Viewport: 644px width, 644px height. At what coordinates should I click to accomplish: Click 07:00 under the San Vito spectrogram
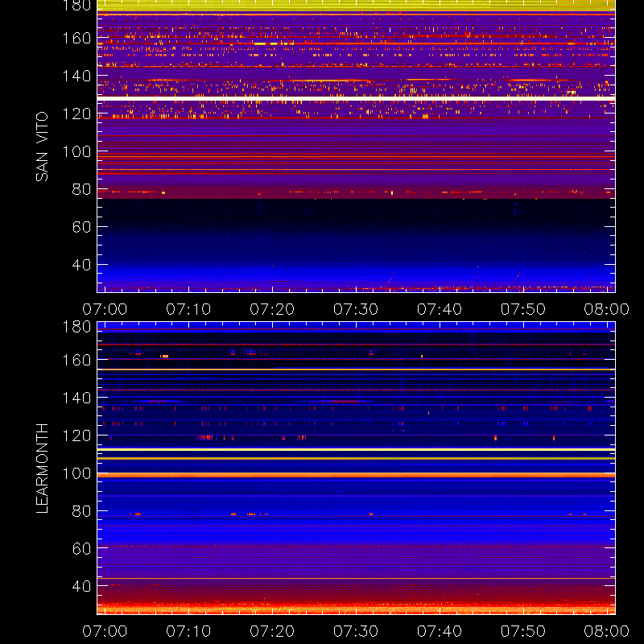(x=105, y=309)
